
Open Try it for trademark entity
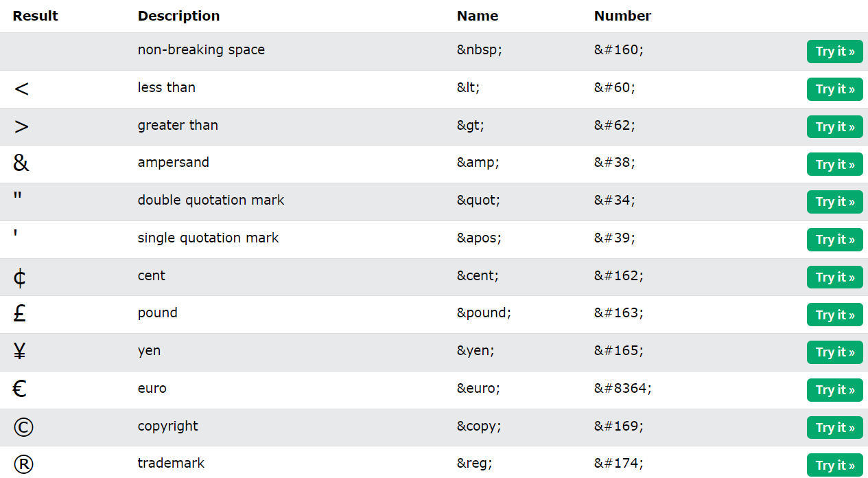pyautogui.click(x=834, y=465)
